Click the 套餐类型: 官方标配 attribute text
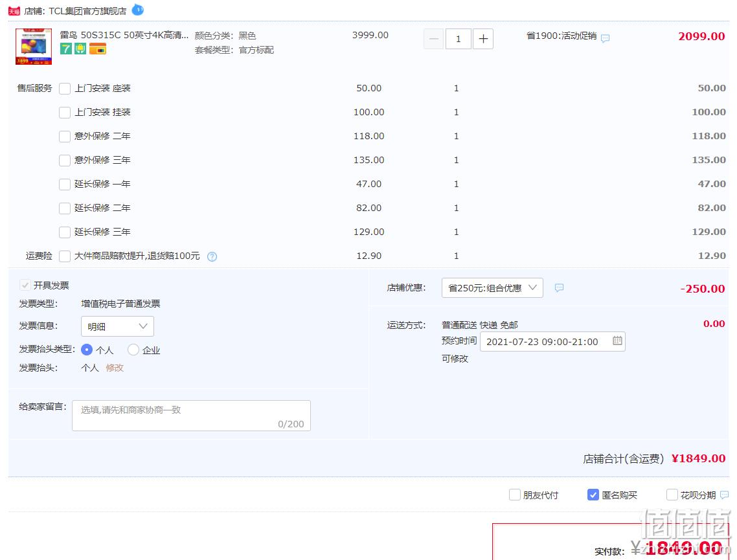 (x=234, y=50)
